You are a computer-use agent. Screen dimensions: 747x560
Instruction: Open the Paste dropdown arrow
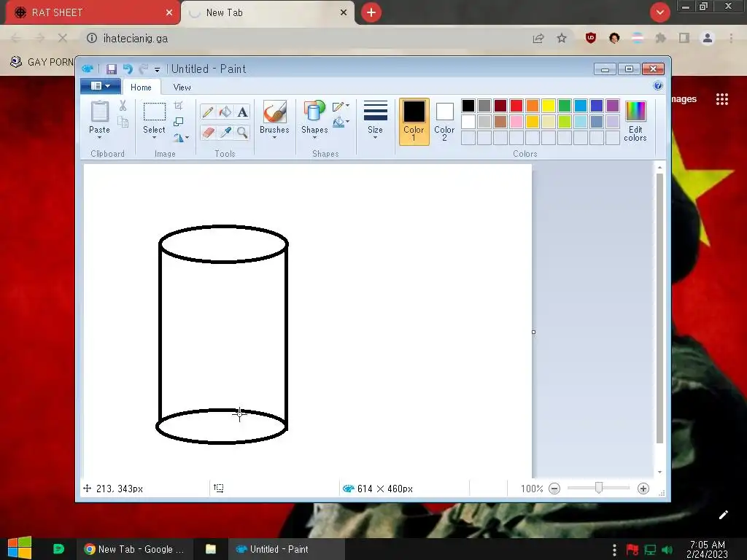99,138
